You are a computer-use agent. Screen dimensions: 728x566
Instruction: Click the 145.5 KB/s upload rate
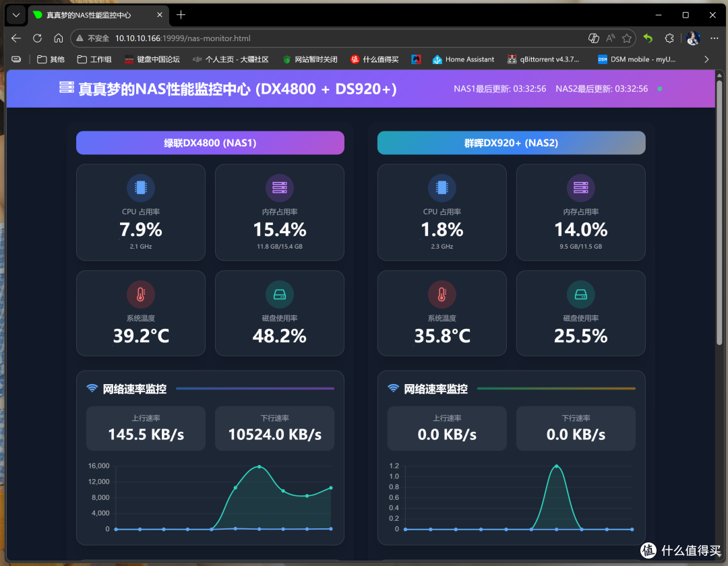point(146,435)
